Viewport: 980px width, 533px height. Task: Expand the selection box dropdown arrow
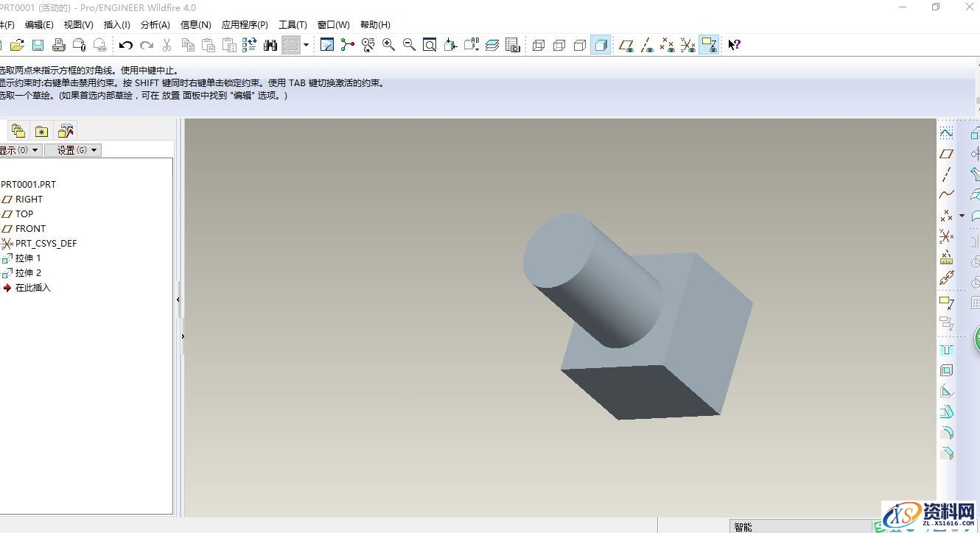pyautogui.click(x=307, y=46)
